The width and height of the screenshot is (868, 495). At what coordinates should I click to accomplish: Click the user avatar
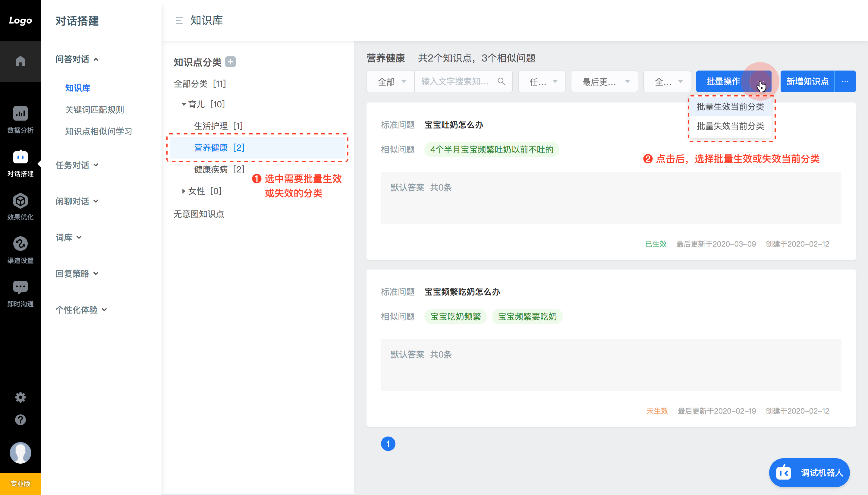coord(20,452)
